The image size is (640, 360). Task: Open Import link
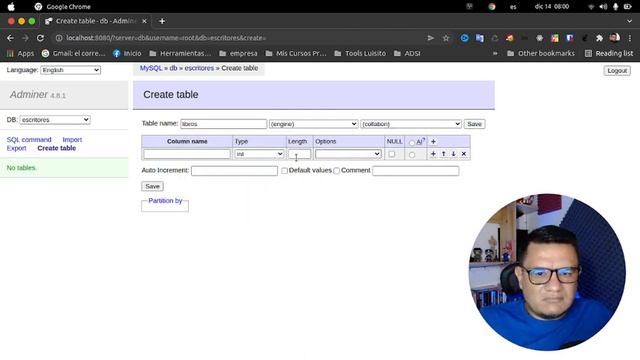72,140
